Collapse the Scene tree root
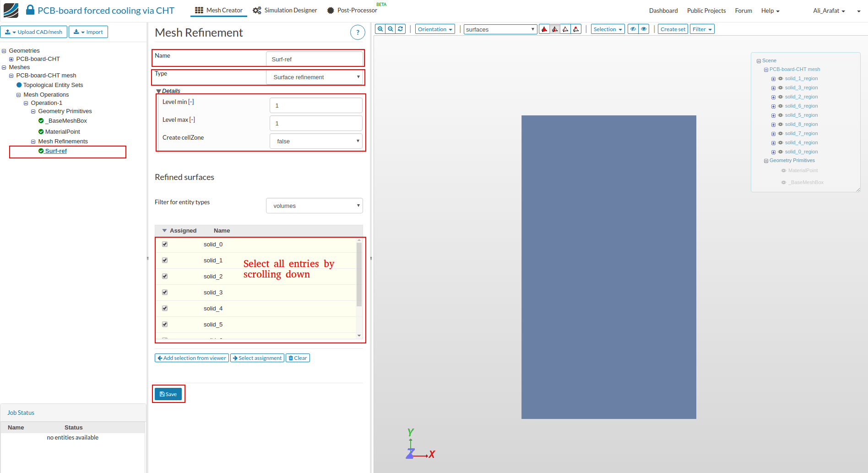Viewport: 868px width, 473px height. point(759,61)
